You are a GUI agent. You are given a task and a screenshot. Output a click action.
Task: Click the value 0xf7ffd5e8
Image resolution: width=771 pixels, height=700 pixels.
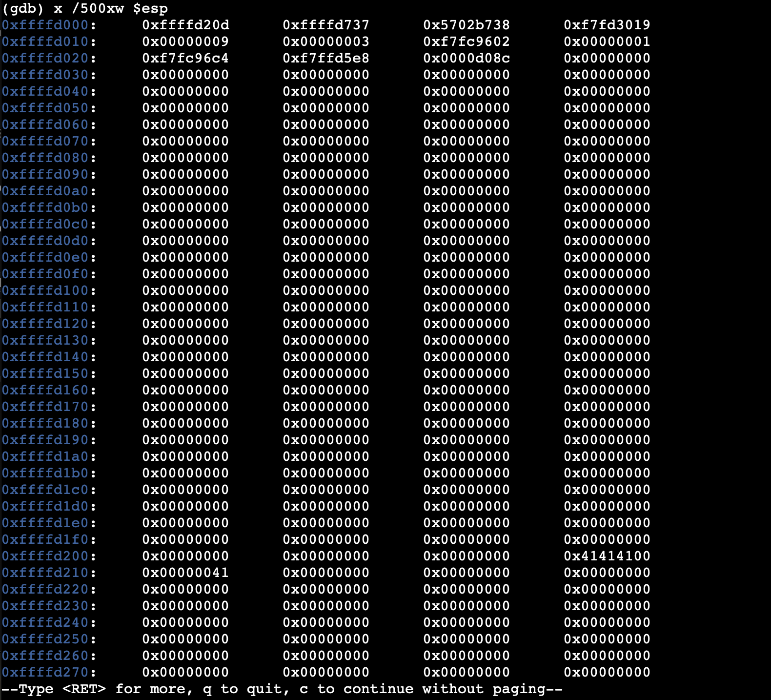tap(326, 58)
